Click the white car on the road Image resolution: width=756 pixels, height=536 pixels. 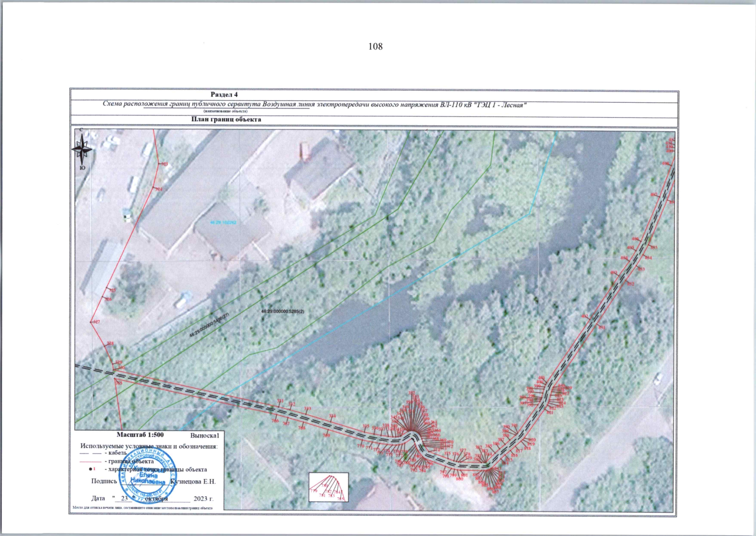click(658, 379)
